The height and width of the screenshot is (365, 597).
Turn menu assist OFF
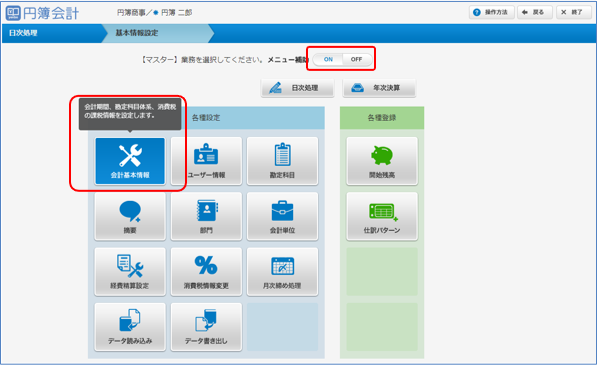(356, 59)
